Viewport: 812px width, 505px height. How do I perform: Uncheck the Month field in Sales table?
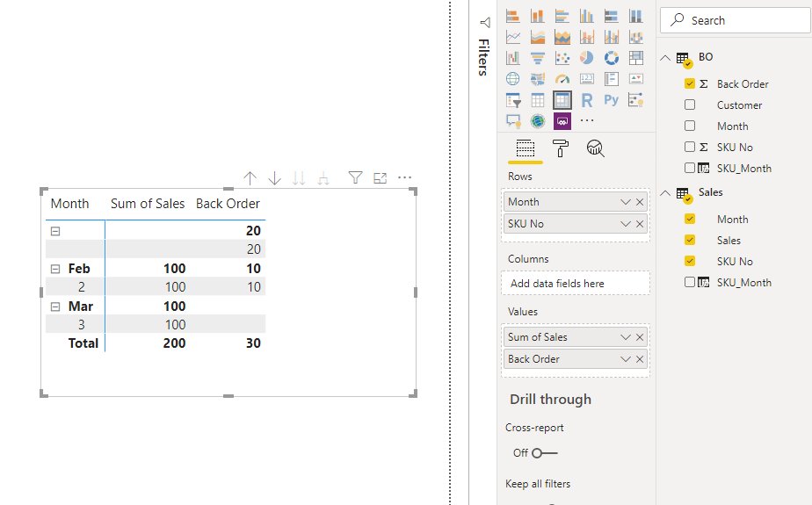click(689, 219)
